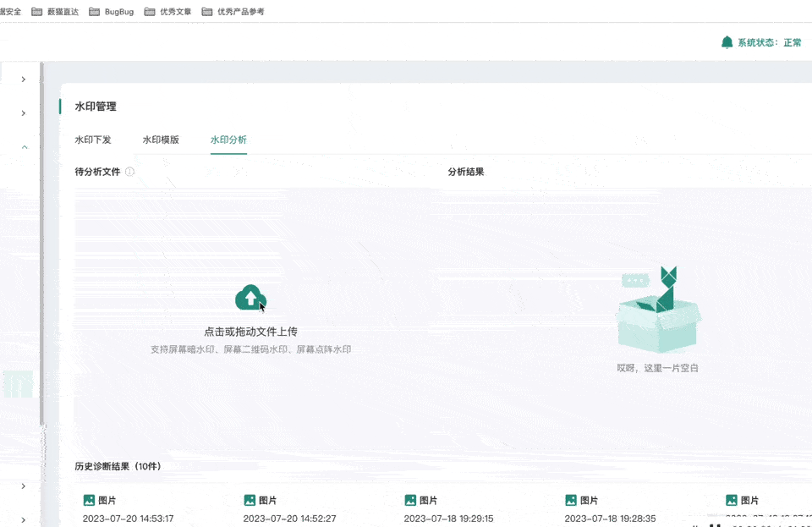
Task: Click the 点击或拖动文件上传 upload text
Action: tap(250, 332)
